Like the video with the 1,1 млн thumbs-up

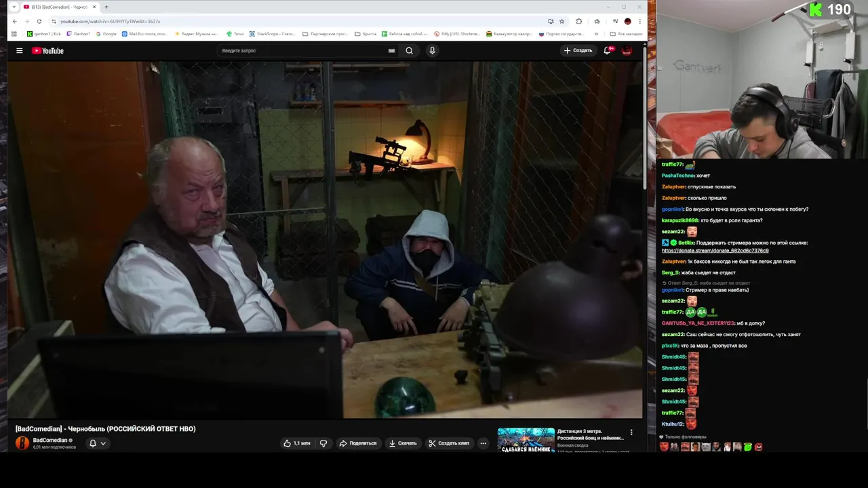[x=297, y=443]
